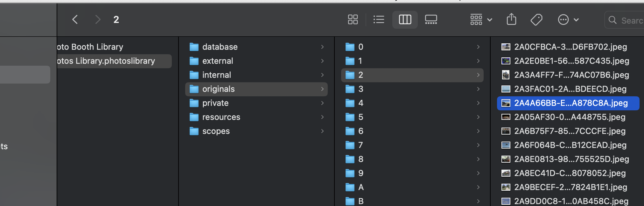
Task: Switch to list view
Action: tap(379, 20)
